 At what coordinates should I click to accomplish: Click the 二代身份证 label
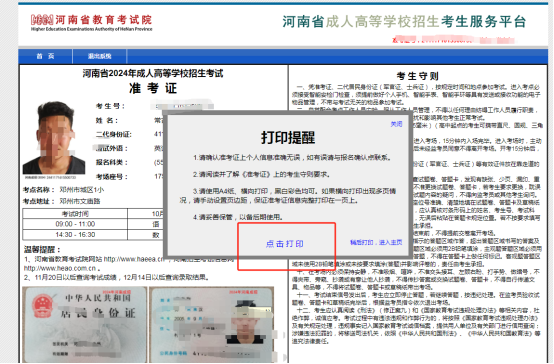(113, 134)
